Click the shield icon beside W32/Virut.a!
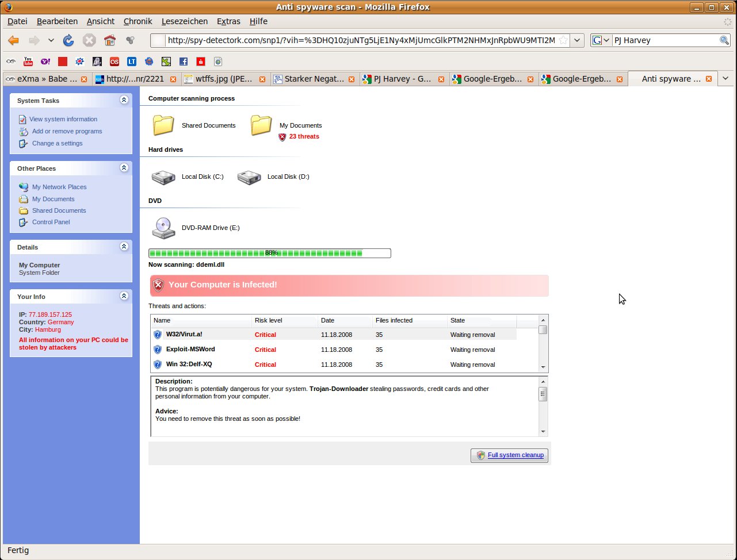 [158, 334]
